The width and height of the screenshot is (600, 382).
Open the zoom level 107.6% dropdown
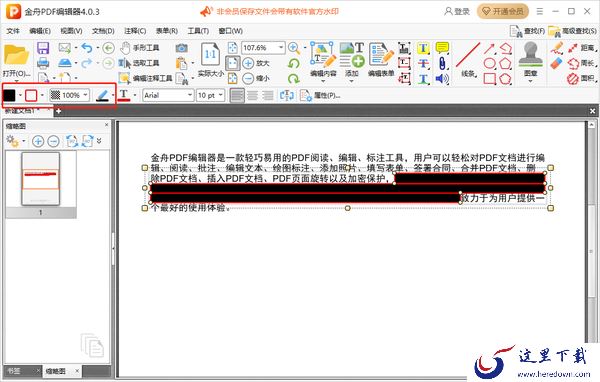[281, 48]
